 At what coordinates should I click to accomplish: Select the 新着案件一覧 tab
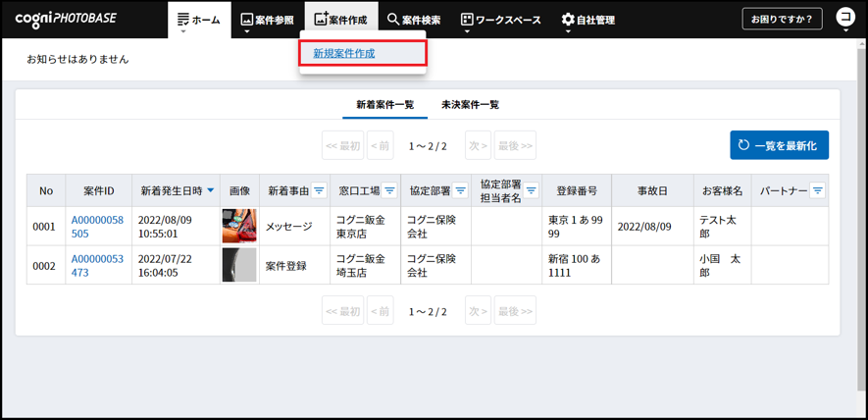(384, 104)
